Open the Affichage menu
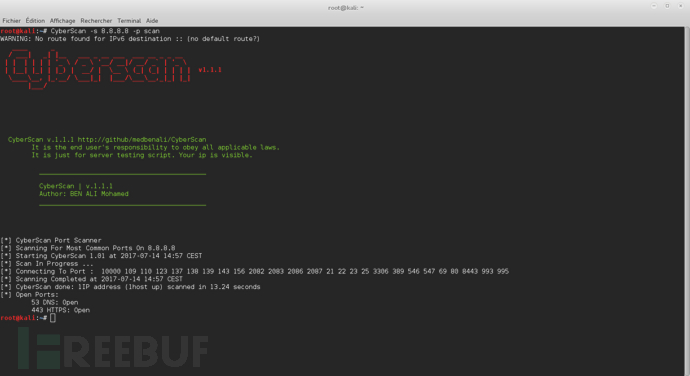The width and height of the screenshot is (690, 376). coord(62,21)
